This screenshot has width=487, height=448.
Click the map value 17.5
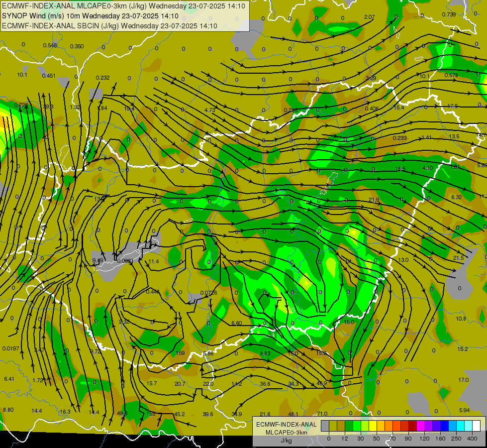point(453,106)
